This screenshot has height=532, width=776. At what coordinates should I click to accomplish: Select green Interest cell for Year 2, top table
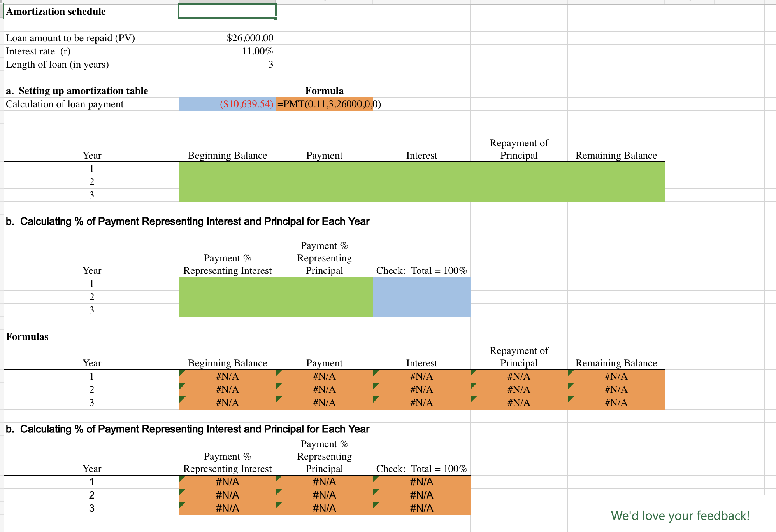421,182
